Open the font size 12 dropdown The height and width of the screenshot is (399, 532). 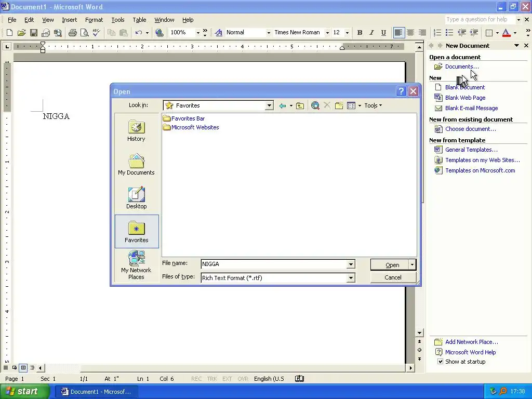[347, 33]
